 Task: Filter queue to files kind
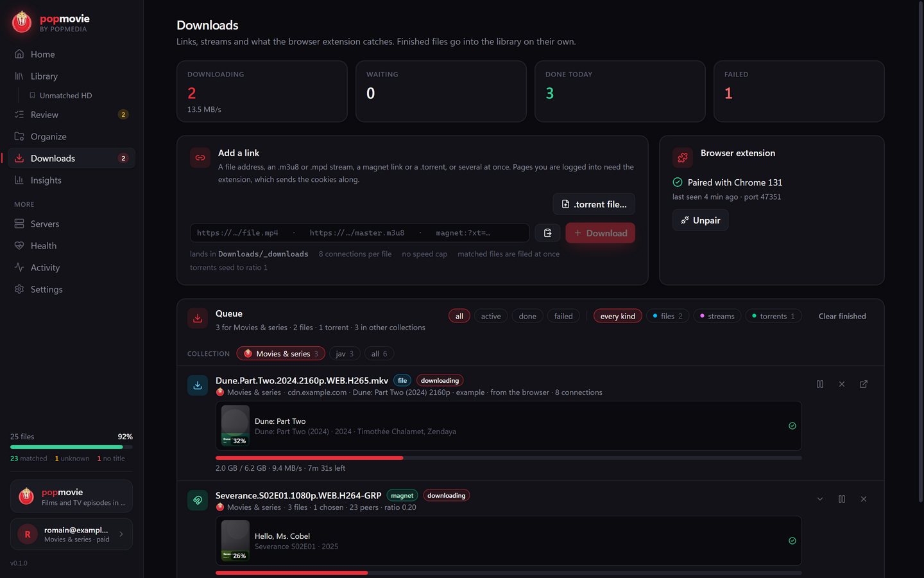[668, 316]
